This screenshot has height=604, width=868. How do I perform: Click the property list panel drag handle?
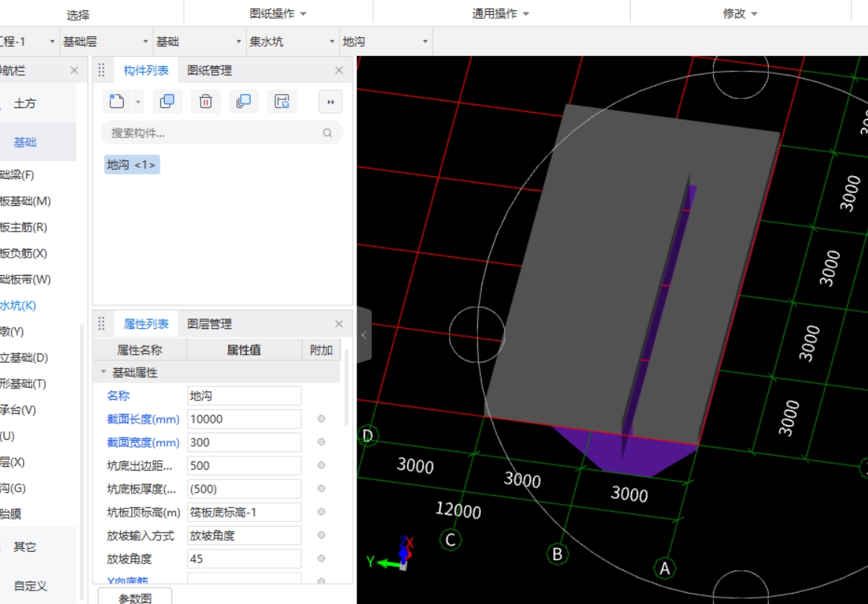tap(101, 324)
